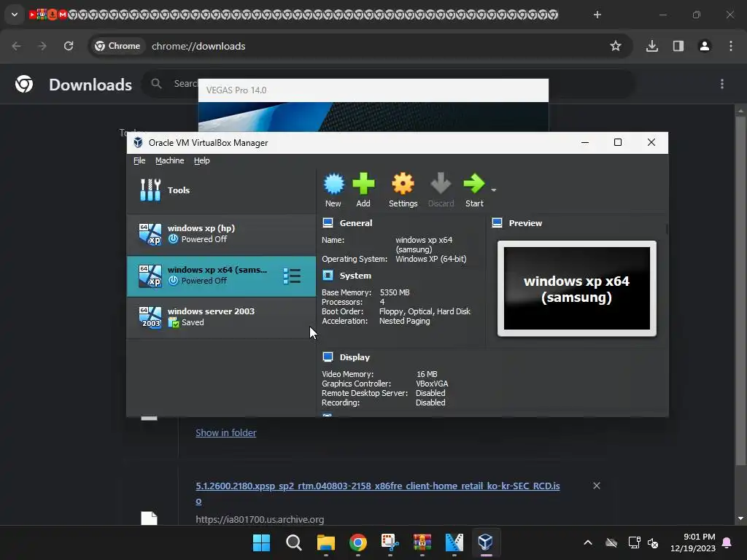Click the Display section header

click(355, 357)
